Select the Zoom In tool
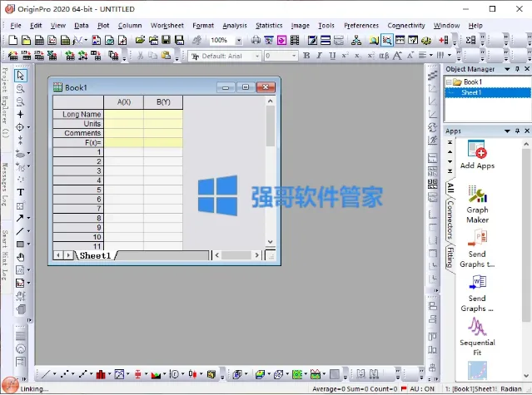The height and width of the screenshot is (395, 532). [20, 89]
